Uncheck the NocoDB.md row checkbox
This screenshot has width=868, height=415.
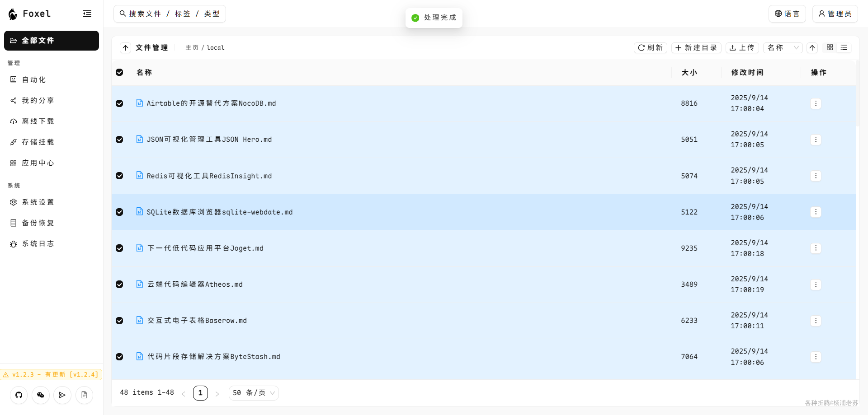click(119, 103)
